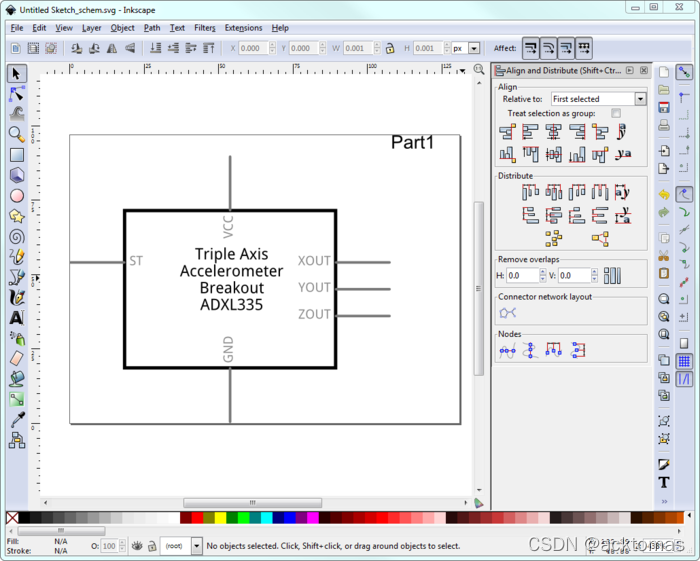700x561 pixels.
Task: Toggle guide snapping button in snap bar
Action: pos(684,379)
